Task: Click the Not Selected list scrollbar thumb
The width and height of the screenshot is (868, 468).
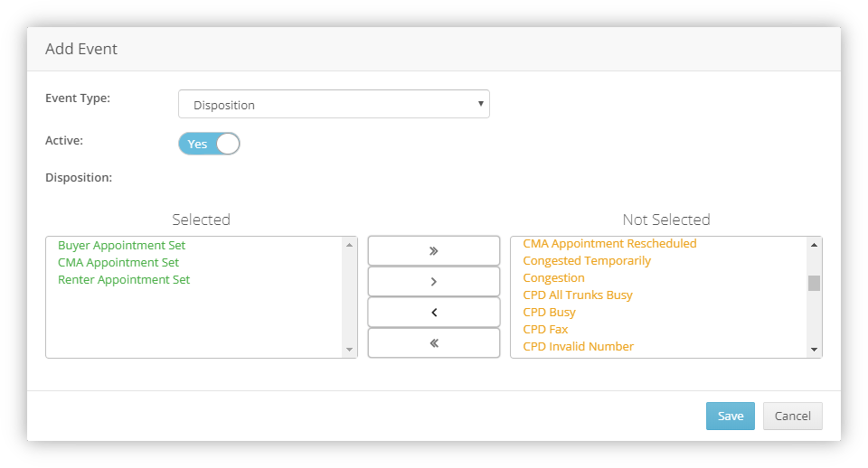Action: click(814, 283)
